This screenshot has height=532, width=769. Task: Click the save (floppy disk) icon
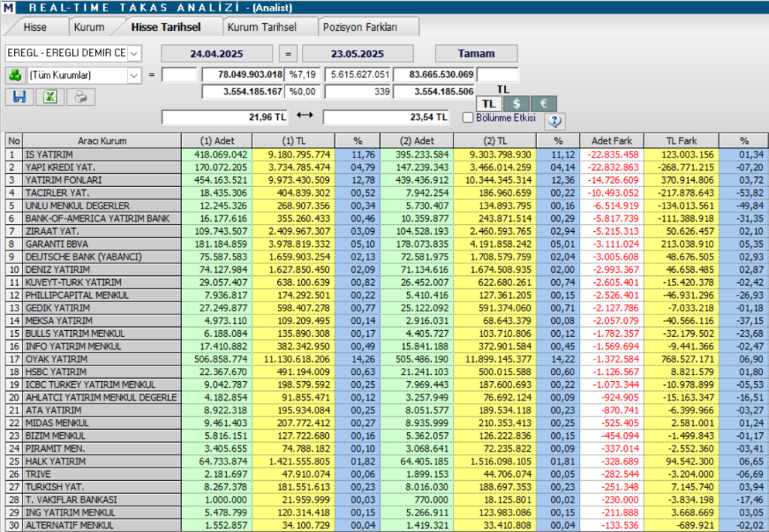click(20, 96)
